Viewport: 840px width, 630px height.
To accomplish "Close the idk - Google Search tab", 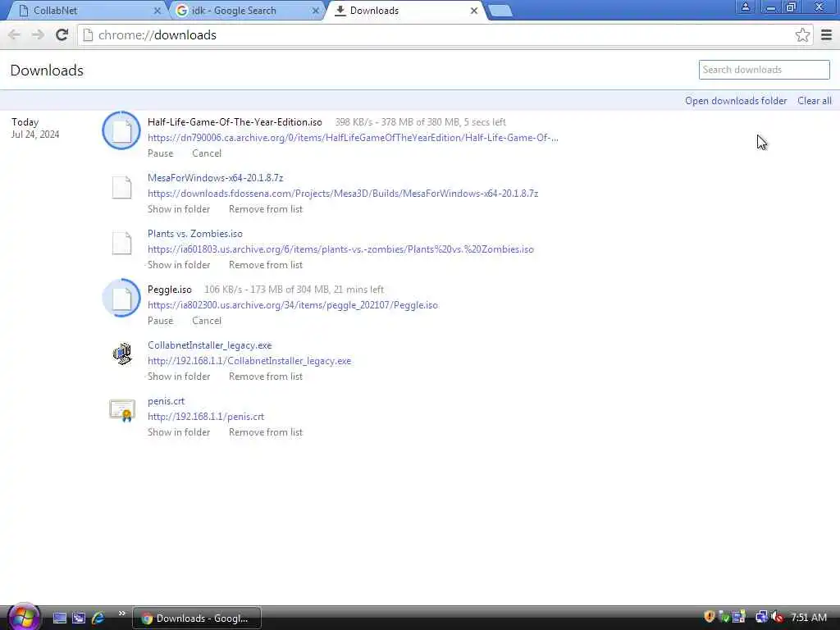I will pos(316,11).
